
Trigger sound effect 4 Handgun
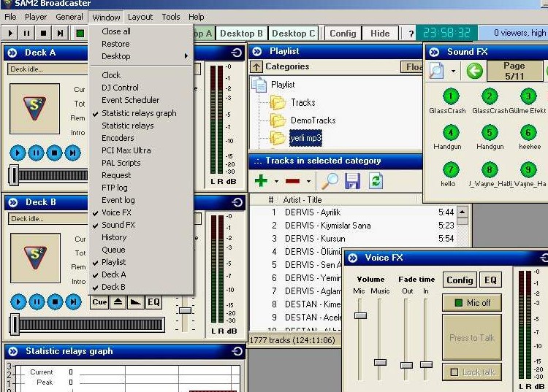click(x=451, y=133)
